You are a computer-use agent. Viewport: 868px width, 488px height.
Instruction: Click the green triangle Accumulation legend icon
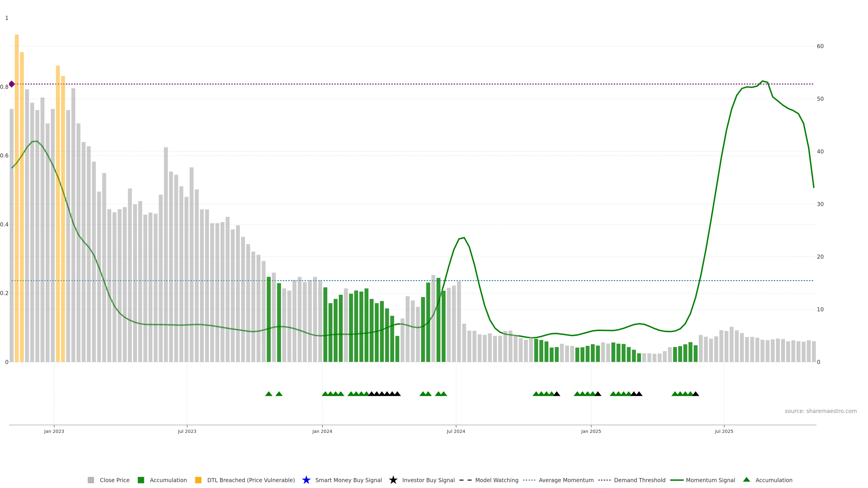pyautogui.click(x=746, y=480)
